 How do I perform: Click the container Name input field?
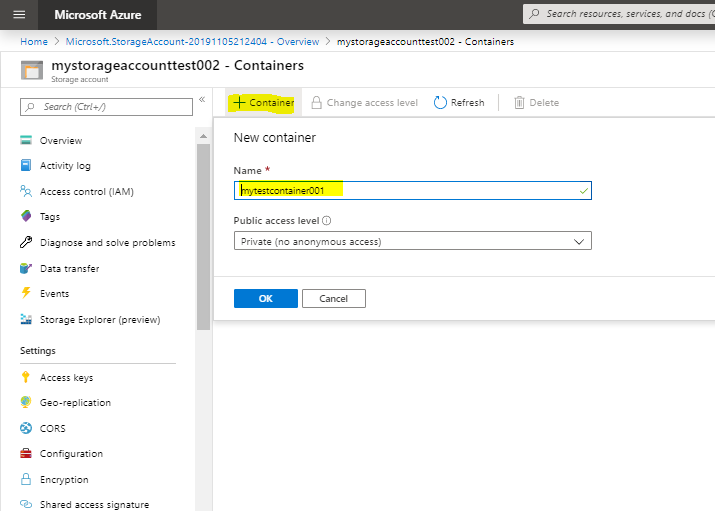[x=412, y=190]
